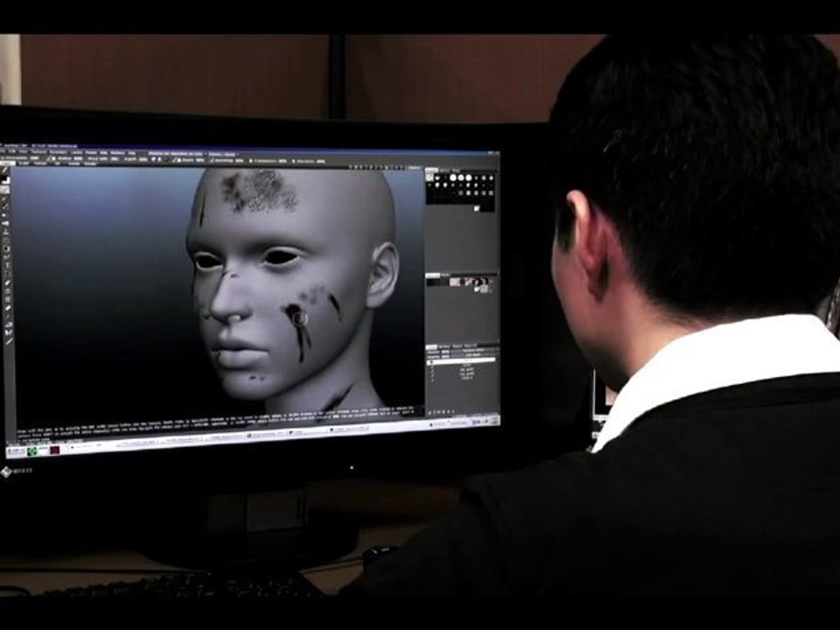Open the Windows Start button on the taskbar
840x630 pixels.
point(16,451)
